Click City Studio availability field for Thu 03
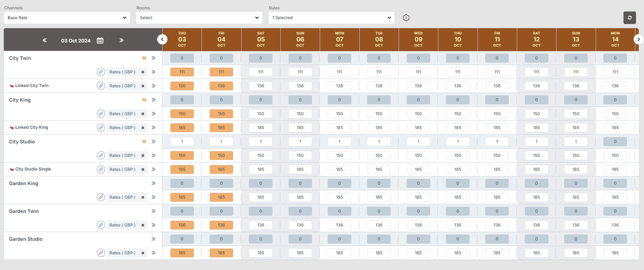 pyautogui.click(x=182, y=142)
